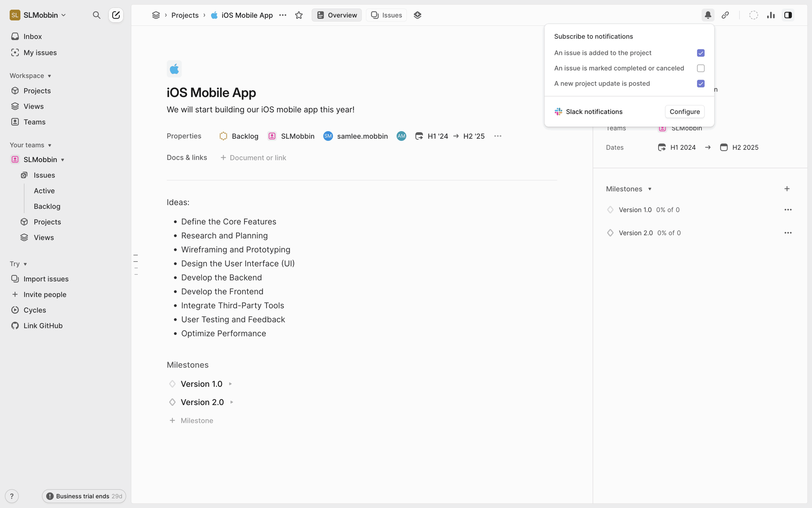812x508 pixels.
Task: Collapse the Workspace section
Action: pyautogui.click(x=30, y=76)
